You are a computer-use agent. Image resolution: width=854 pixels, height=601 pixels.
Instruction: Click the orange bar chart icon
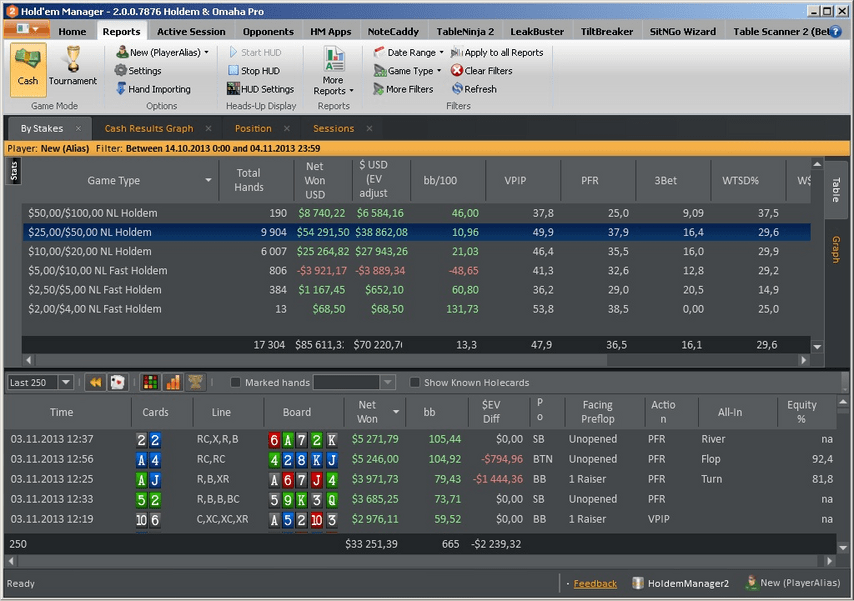pyautogui.click(x=173, y=383)
